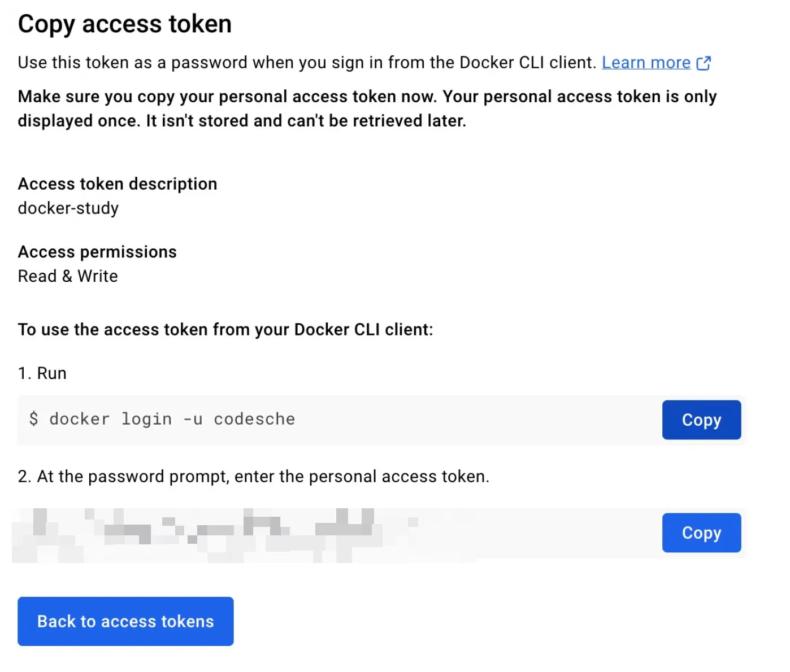Click the -u flag in the command
The image size is (790, 672).
click(x=193, y=419)
